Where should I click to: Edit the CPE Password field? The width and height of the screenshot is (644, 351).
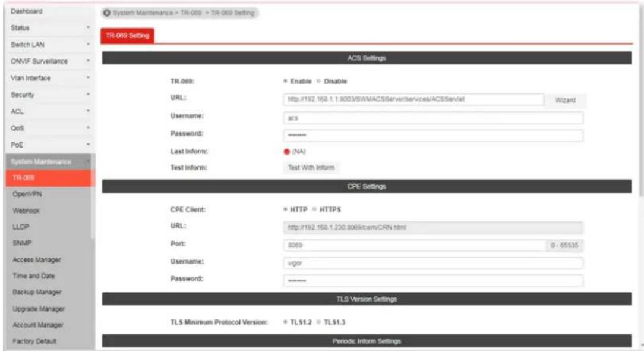click(433, 281)
